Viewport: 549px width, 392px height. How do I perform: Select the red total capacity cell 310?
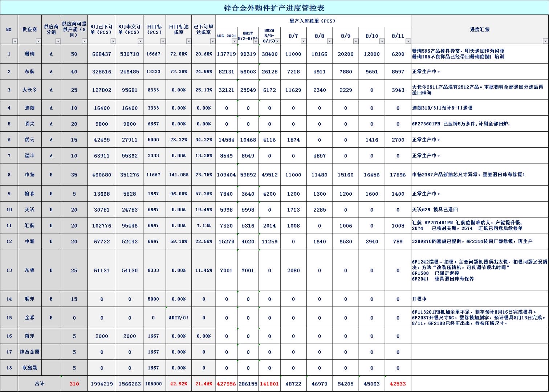click(74, 384)
